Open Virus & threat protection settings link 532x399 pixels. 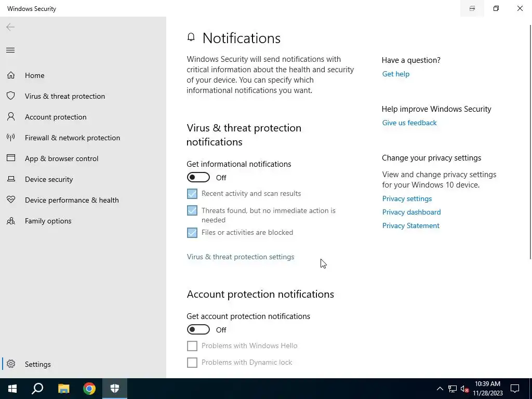(x=241, y=257)
